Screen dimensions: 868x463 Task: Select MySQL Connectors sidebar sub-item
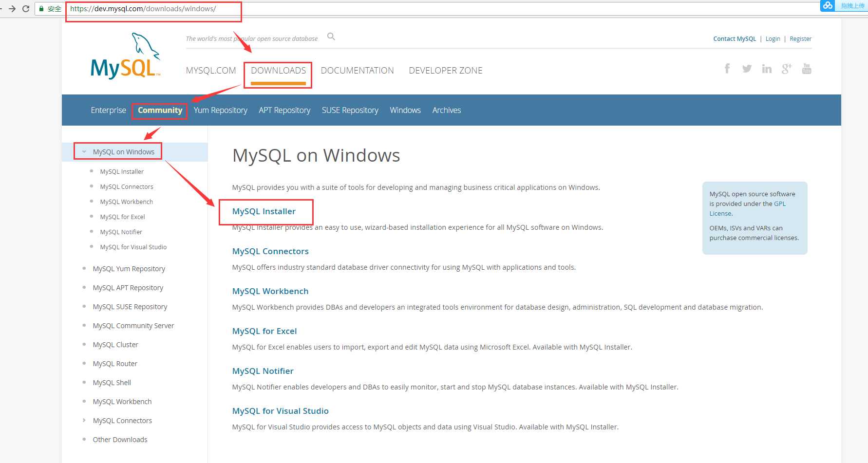point(127,187)
